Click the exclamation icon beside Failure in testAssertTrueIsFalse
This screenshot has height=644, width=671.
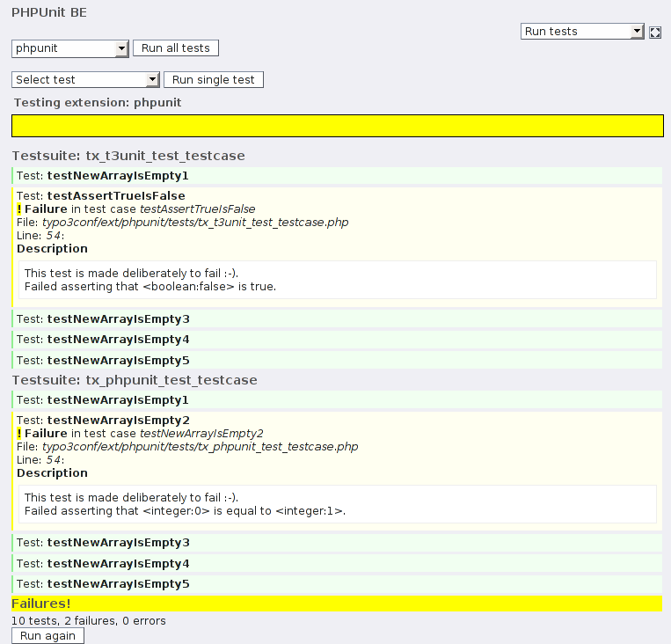pyautogui.click(x=19, y=209)
